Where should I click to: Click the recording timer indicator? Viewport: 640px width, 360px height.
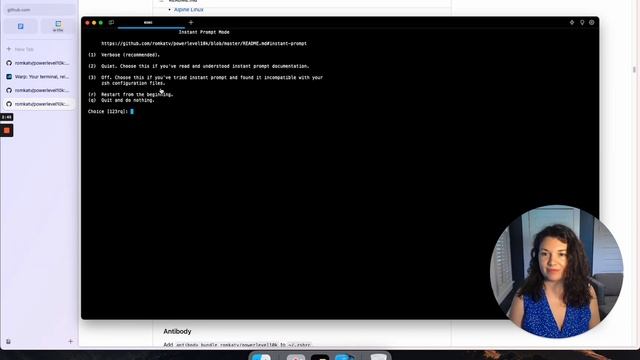7,117
